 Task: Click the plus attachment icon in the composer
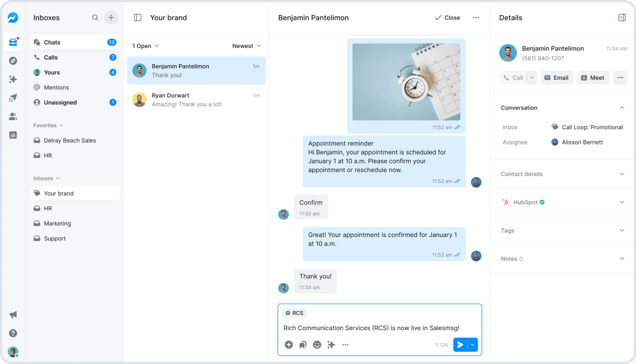288,345
